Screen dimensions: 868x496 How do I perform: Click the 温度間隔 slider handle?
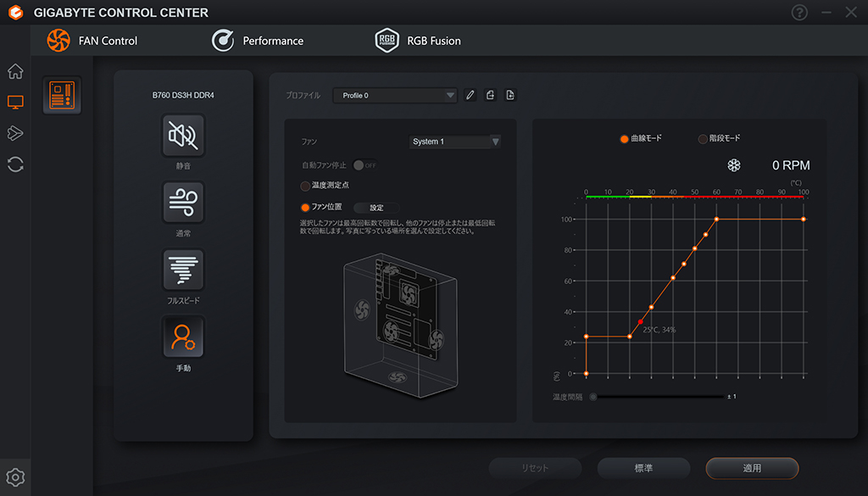[593, 397]
